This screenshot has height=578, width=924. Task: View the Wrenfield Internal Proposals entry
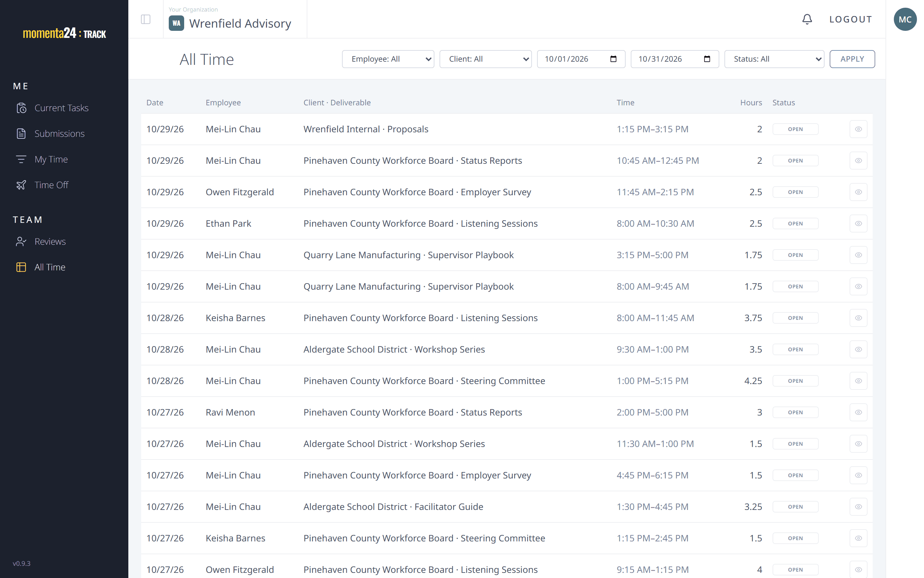(858, 129)
